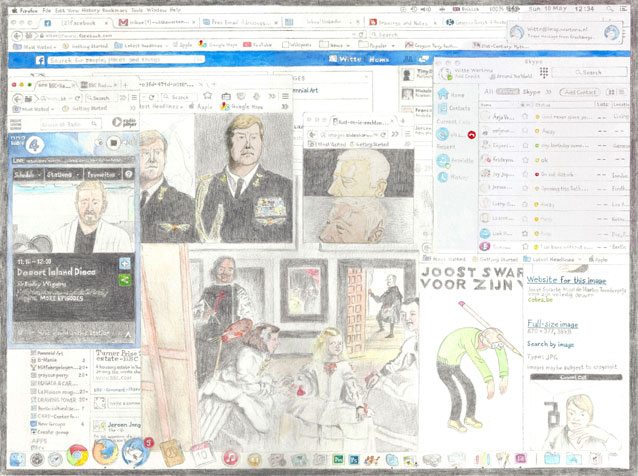The width and height of the screenshot is (638, 476).
Task: Open the Calendar icon in the Dock
Action: [x=203, y=454]
